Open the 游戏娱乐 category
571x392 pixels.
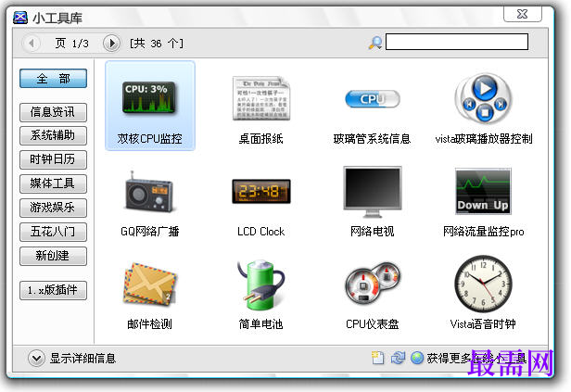coord(53,208)
